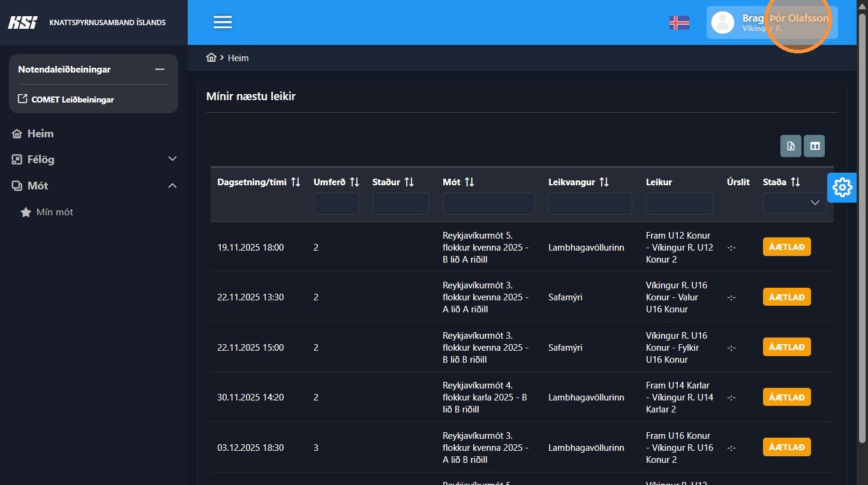Click the Mínir næstu leikir heading
The image size is (868, 485).
coord(251,96)
